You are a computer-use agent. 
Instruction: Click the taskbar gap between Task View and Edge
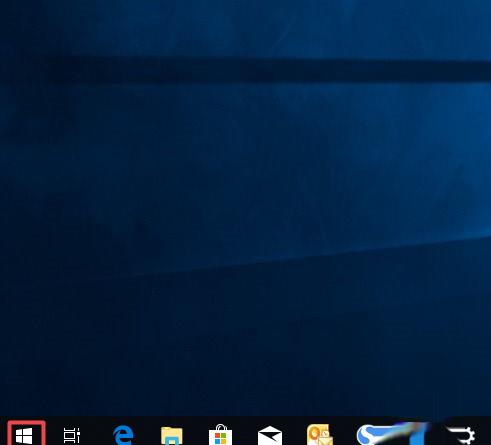[97, 433]
